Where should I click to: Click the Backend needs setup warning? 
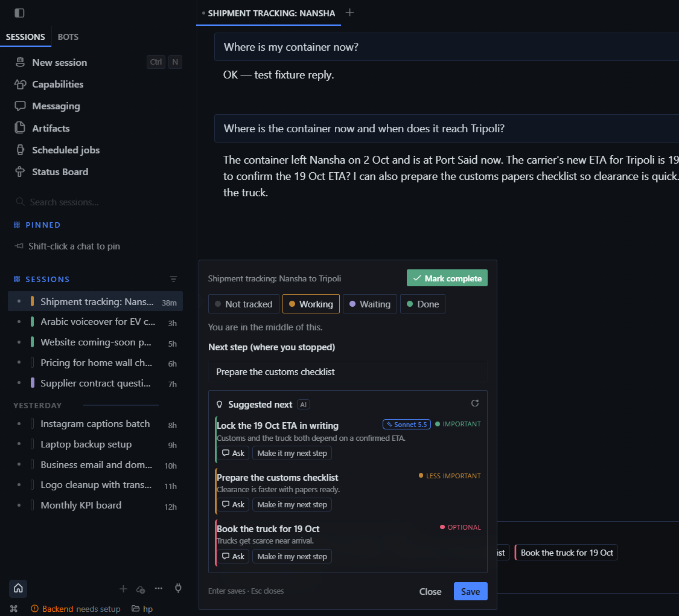pyautogui.click(x=76, y=609)
